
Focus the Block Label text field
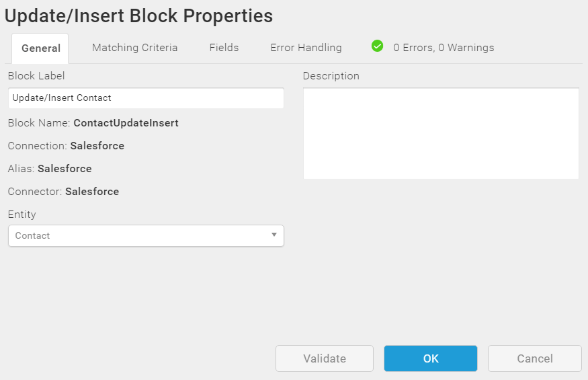tap(146, 98)
